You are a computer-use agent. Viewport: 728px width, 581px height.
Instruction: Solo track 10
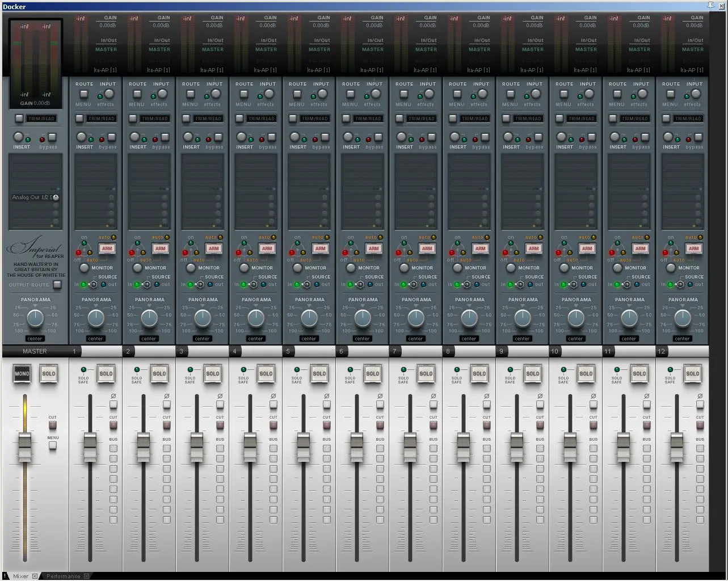(x=586, y=374)
